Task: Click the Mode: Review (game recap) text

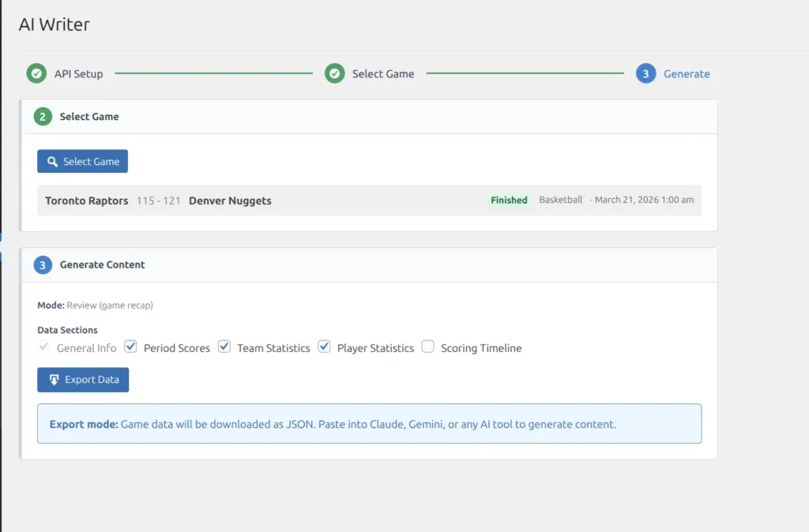Action: coord(95,305)
